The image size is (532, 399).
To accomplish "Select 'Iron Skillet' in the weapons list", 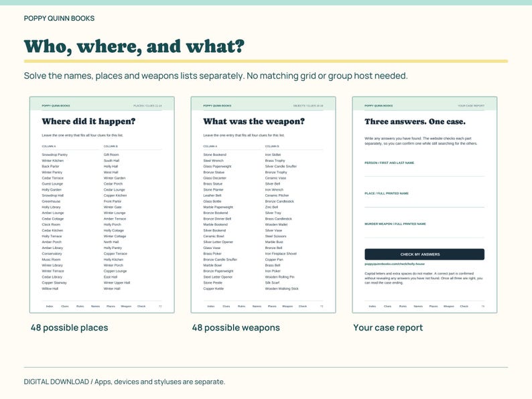I will coord(273,155).
